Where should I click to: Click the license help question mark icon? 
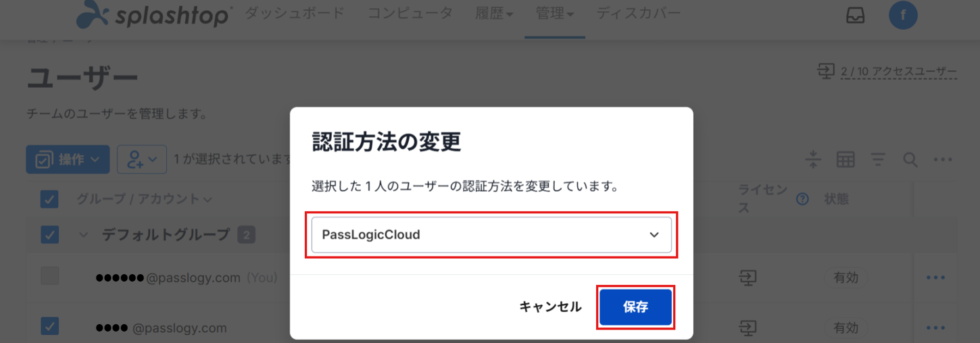click(802, 199)
